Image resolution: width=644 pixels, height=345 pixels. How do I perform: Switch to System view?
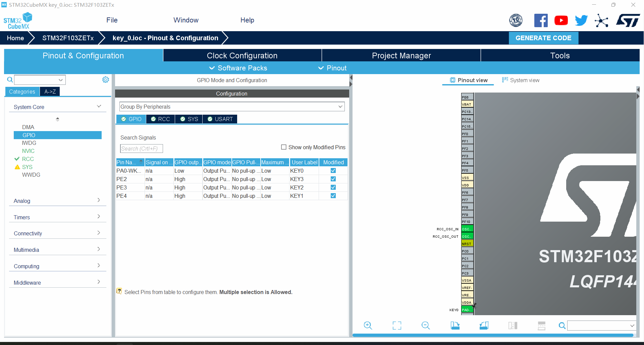pyautogui.click(x=521, y=80)
